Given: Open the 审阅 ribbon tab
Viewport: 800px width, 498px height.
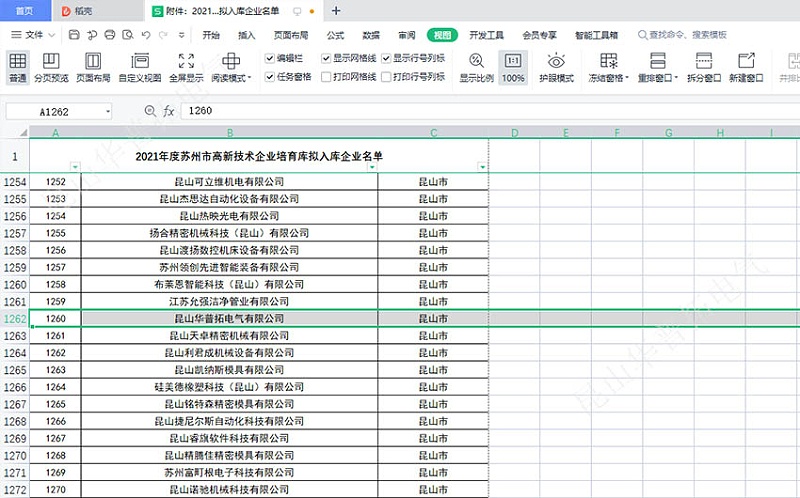Looking at the screenshot, I should coord(407,35).
